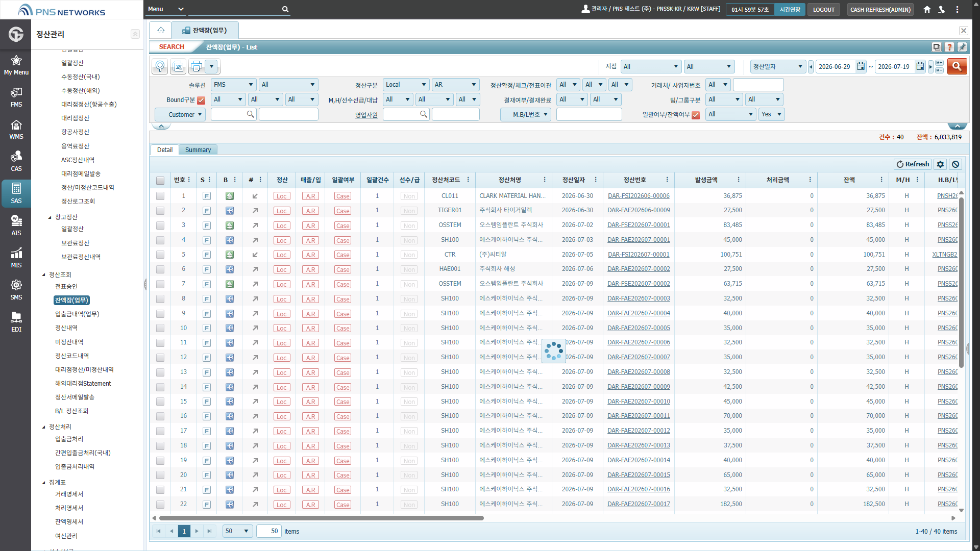980x551 pixels.
Task: Click the horizontal scrollbar of the grid
Action: 322,518
